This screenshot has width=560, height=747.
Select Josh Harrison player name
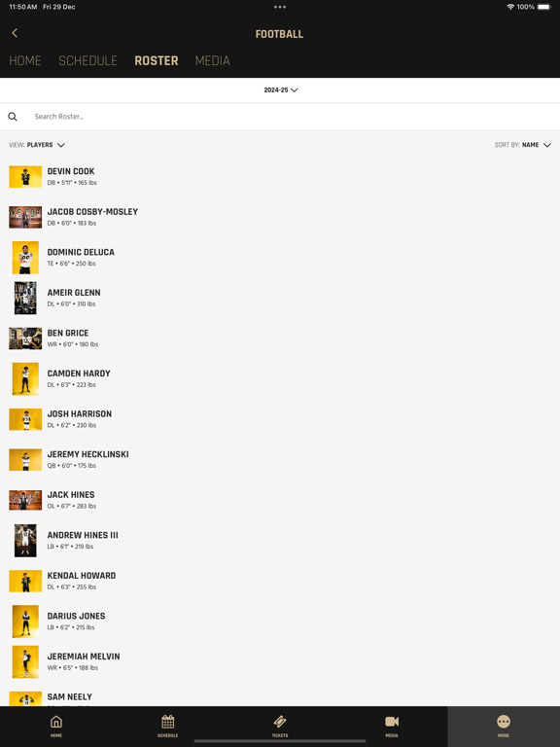pyautogui.click(x=80, y=414)
